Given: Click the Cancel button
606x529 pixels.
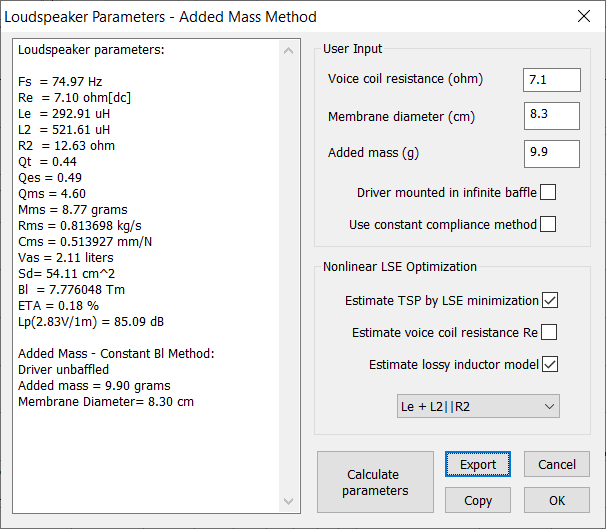Looking at the screenshot, I should 557,465.
